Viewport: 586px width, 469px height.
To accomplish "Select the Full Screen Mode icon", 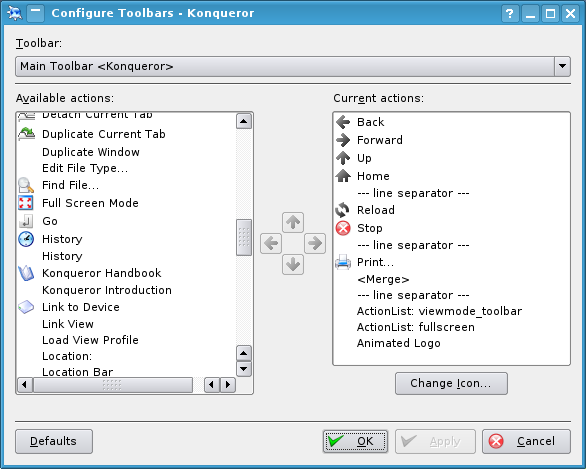I will click(x=26, y=203).
